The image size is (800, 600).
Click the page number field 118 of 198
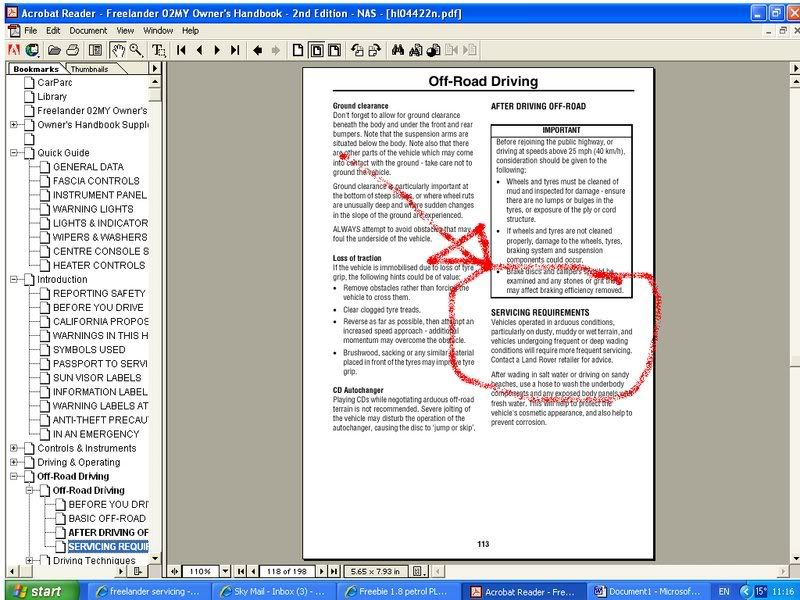pyautogui.click(x=287, y=571)
